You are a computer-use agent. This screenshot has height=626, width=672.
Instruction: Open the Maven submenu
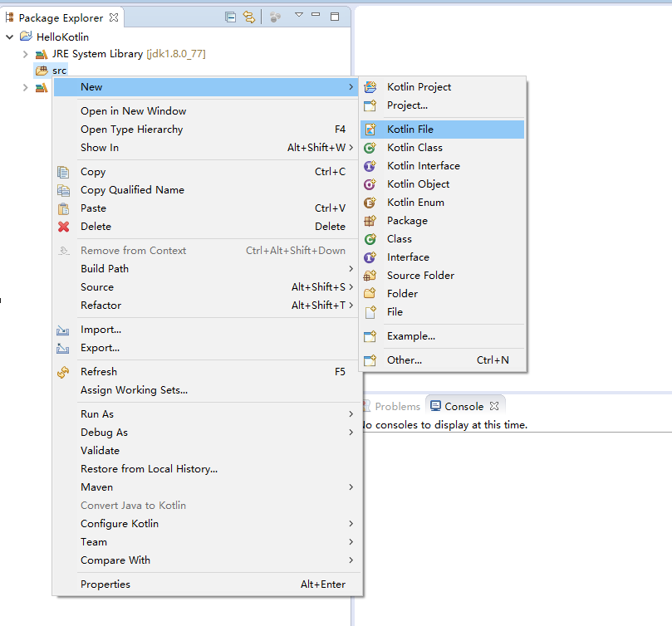coord(206,487)
